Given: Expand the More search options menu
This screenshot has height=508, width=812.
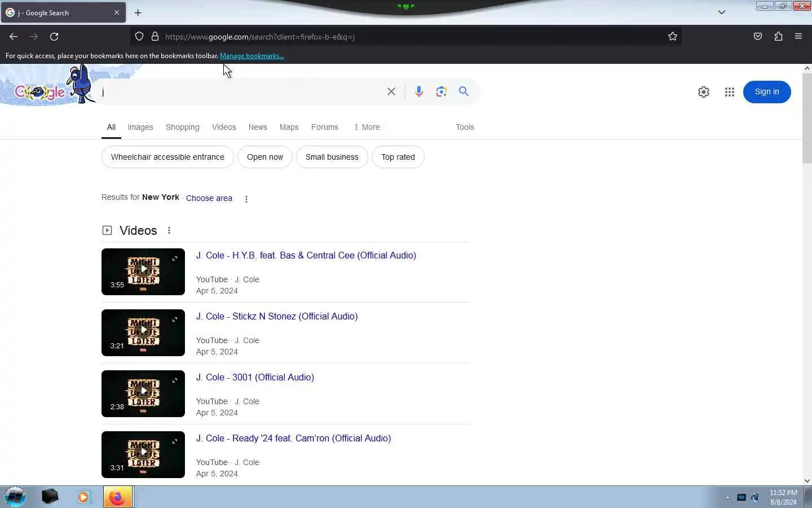Looking at the screenshot, I should (367, 127).
